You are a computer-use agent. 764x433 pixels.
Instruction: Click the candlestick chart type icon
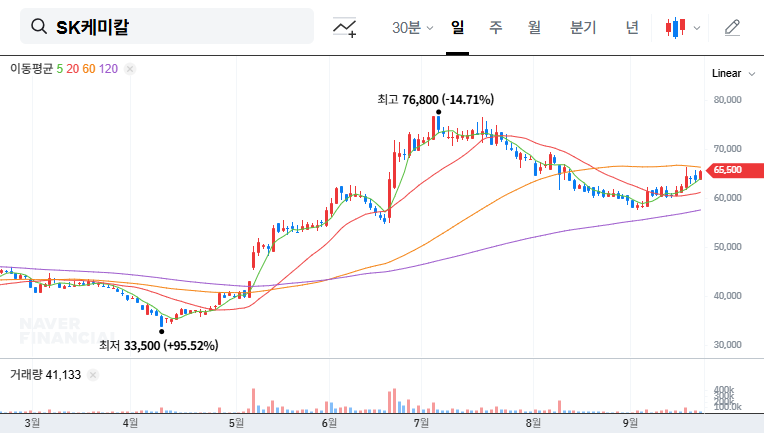pyautogui.click(x=676, y=27)
